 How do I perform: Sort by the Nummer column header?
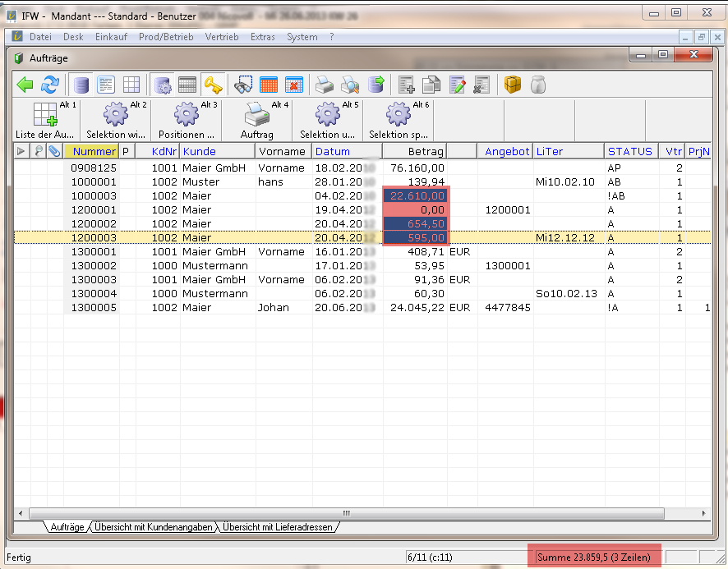pyautogui.click(x=94, y=151)
